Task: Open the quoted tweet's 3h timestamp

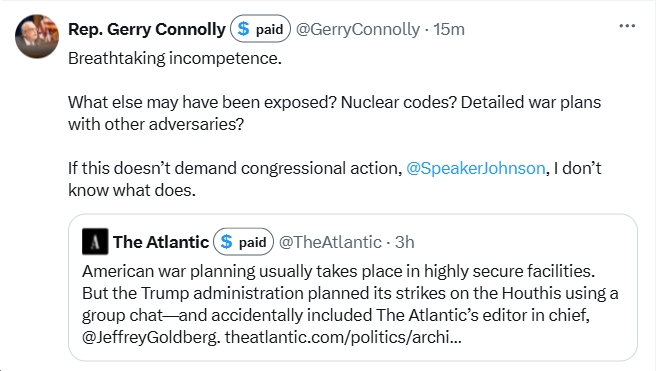Action: tap(404, 242)
